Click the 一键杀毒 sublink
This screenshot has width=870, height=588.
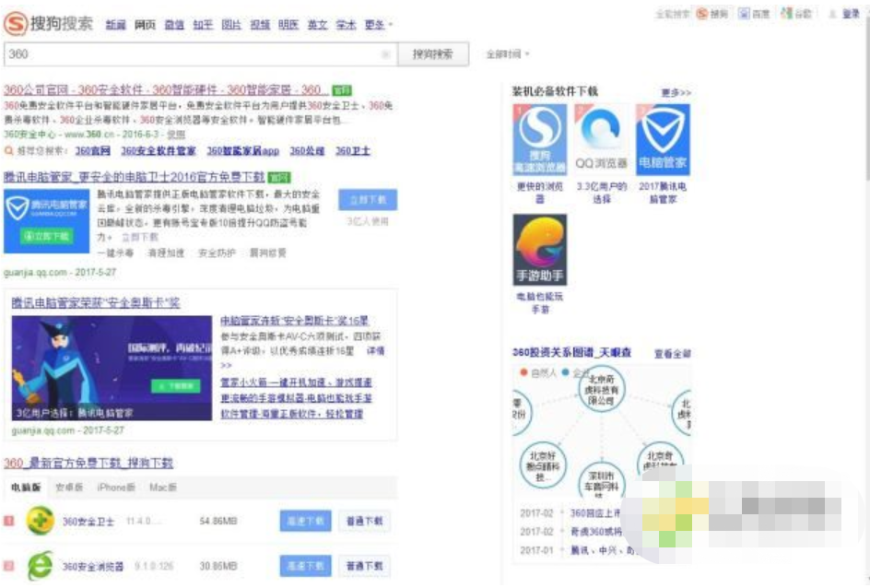(115, 253)
